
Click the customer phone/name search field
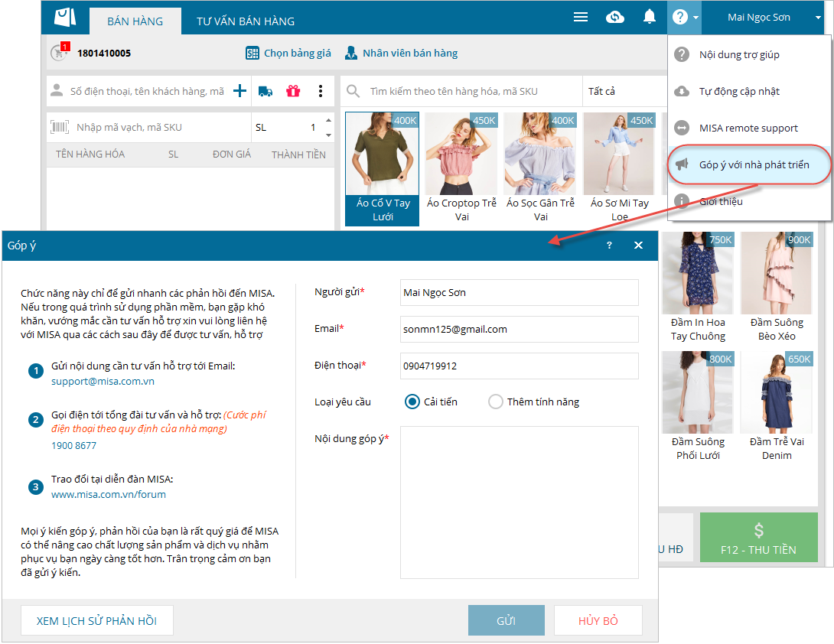147,92
